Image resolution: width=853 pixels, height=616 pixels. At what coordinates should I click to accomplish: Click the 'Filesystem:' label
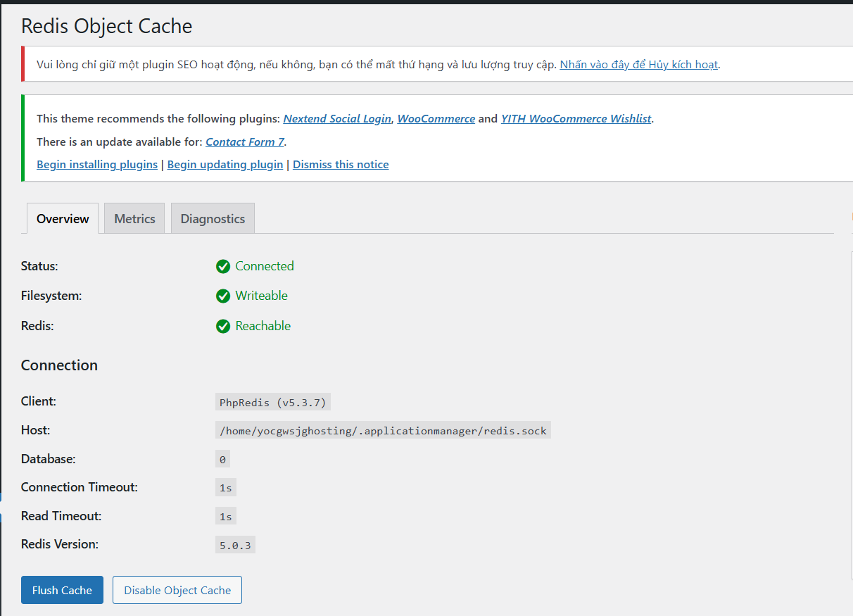coord(51,296)
